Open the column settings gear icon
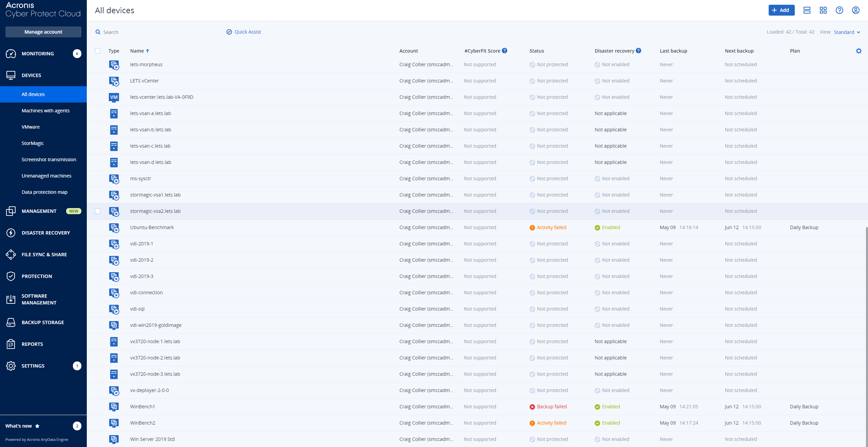 point(859,51)
